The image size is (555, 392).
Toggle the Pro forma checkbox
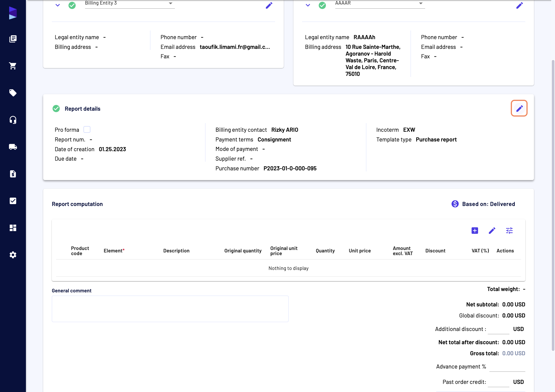tap(87, 130)
